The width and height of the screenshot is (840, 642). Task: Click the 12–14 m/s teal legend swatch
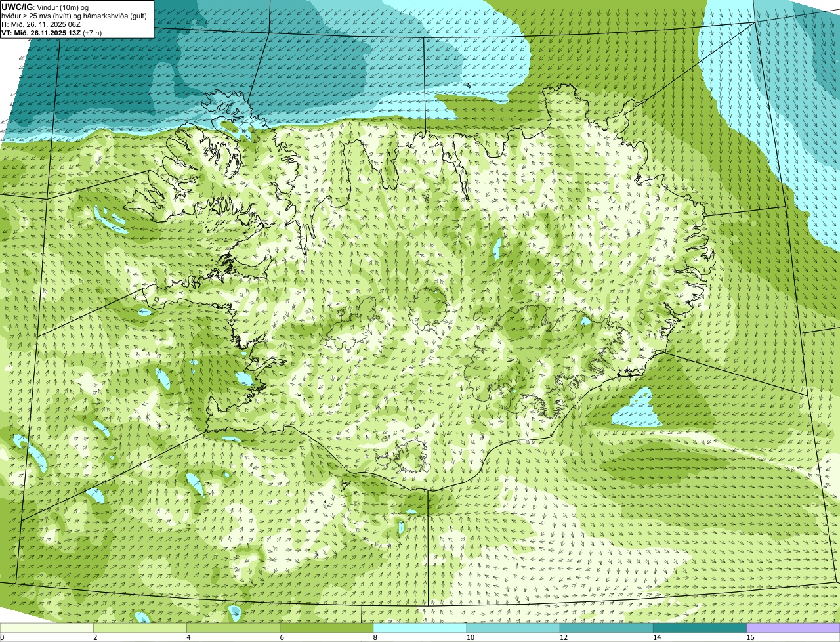pyautogui.click(x=606, y=628)
